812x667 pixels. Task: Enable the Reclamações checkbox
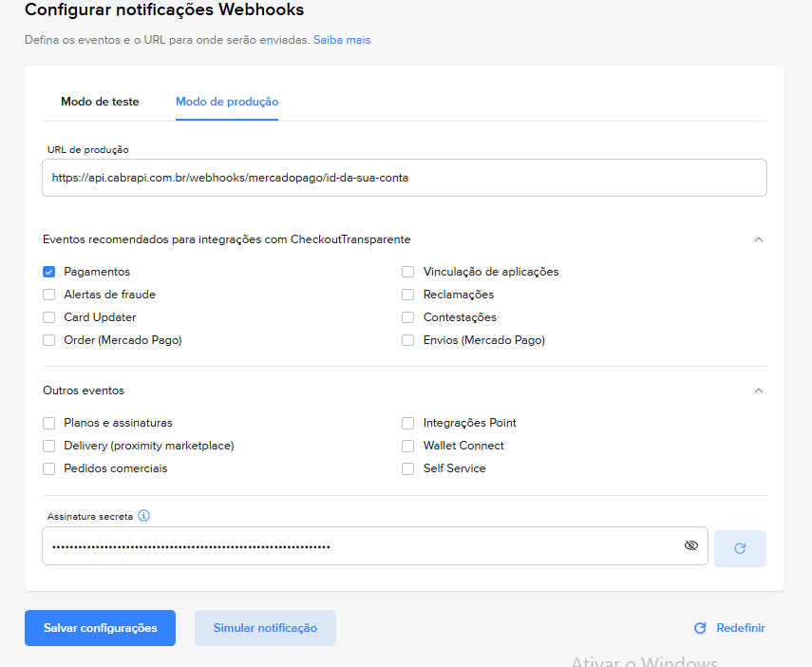pos(408,295)
